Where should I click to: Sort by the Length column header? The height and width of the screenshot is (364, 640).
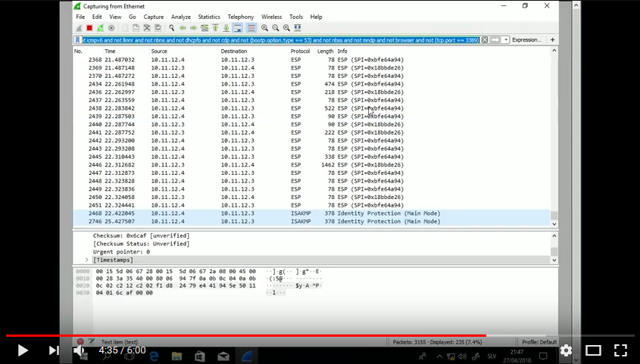point(326,51)
